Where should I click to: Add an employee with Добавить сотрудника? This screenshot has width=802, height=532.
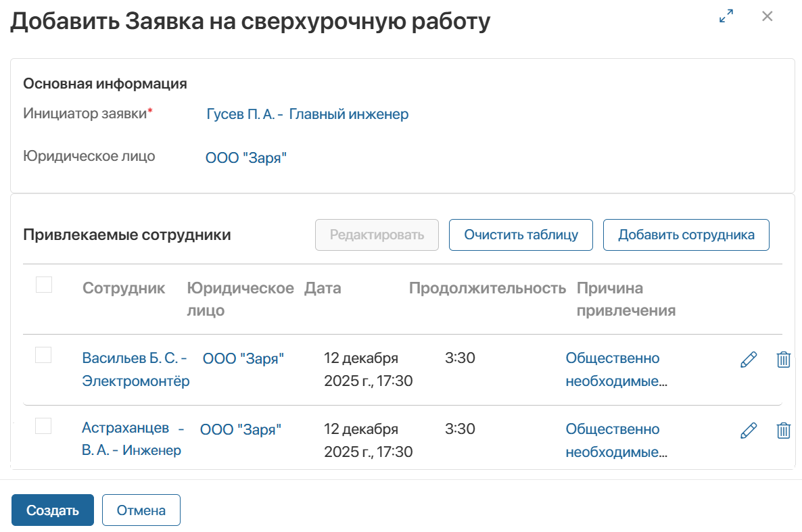[x=686, y=235]
